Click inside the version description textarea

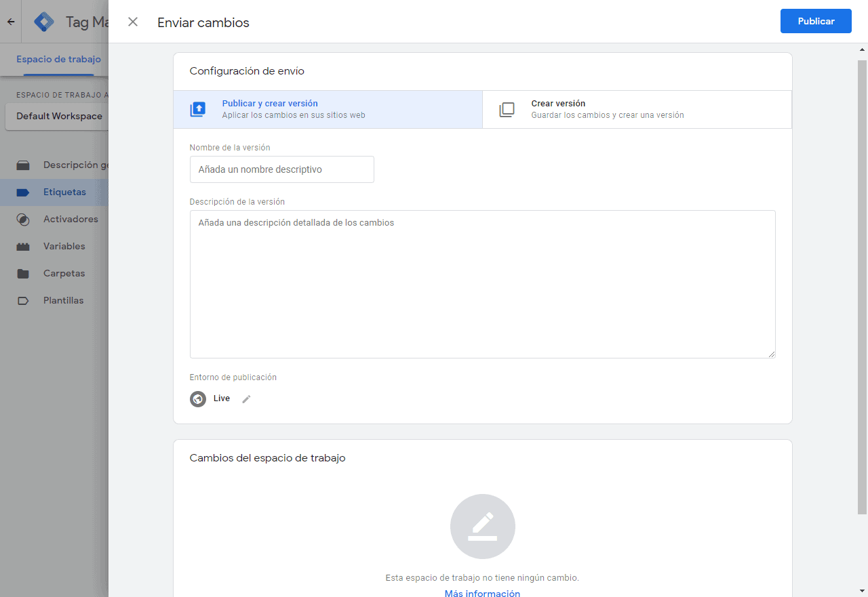point(482,283)
